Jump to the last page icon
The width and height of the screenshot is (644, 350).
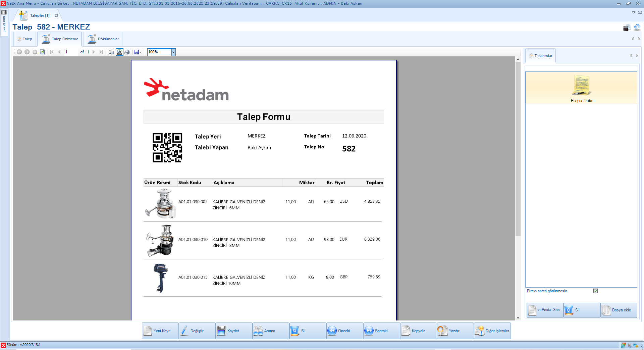(x=101, y=52)
